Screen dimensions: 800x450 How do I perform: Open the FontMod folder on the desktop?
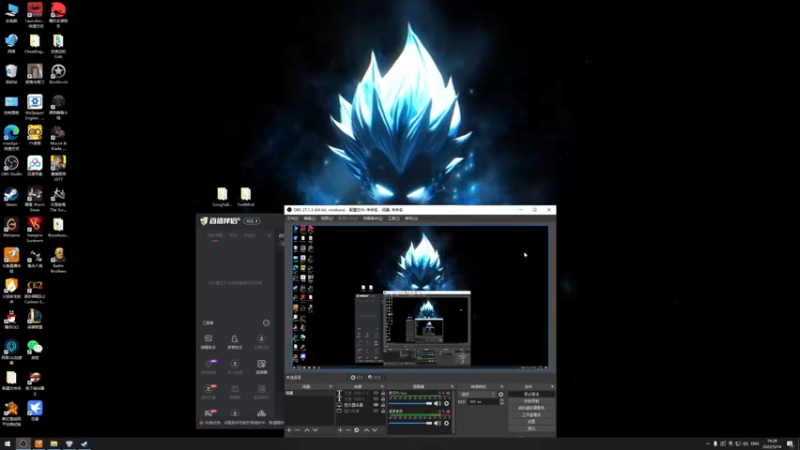tap(245, 196)
